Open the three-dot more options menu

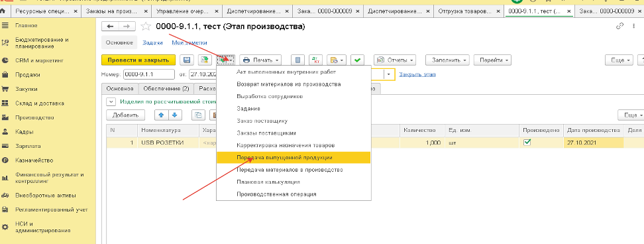coord(634,27)
